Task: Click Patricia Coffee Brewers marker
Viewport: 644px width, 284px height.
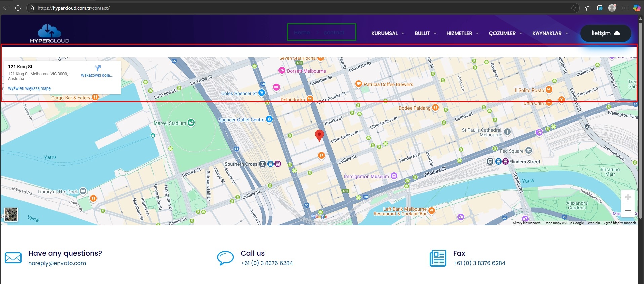Action: coord(359,84)
